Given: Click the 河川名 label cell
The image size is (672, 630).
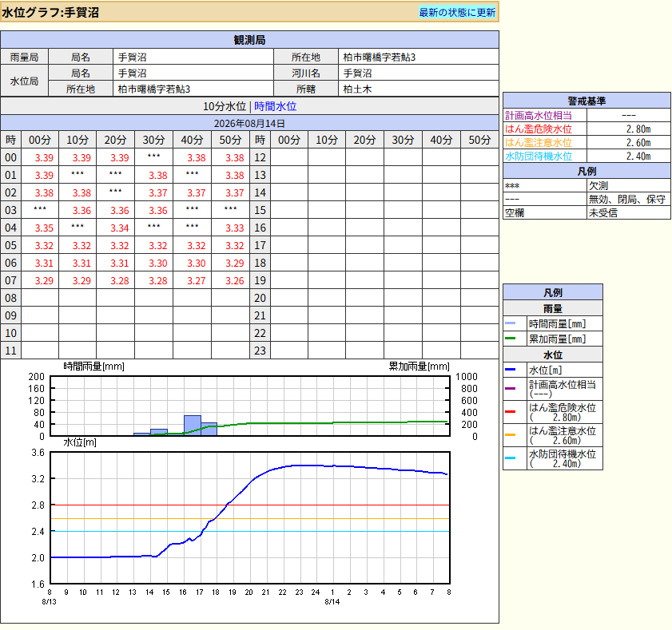Looking at the screenshot, I should (x=306, y=73).
